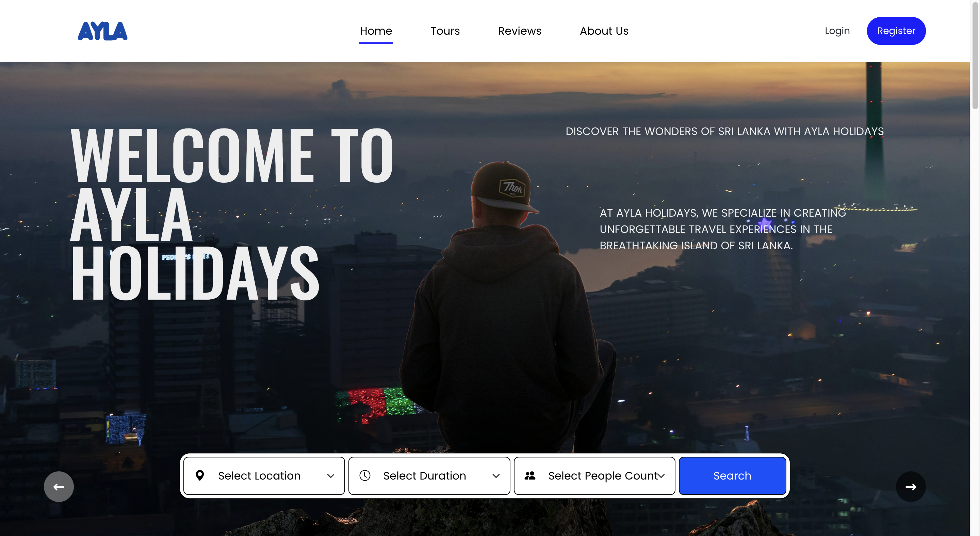
Task: Click the location pin icon
Action: (x=200, y=475)
